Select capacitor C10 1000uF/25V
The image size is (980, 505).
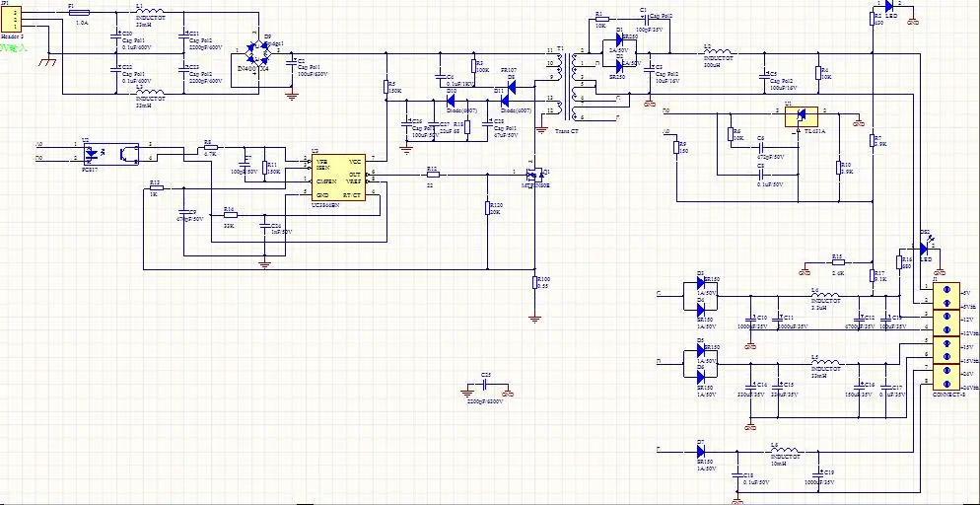(750, 319)
